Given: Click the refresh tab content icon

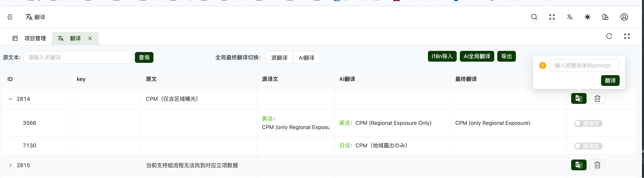Looking at the screenshot, I should pos(609,36).
